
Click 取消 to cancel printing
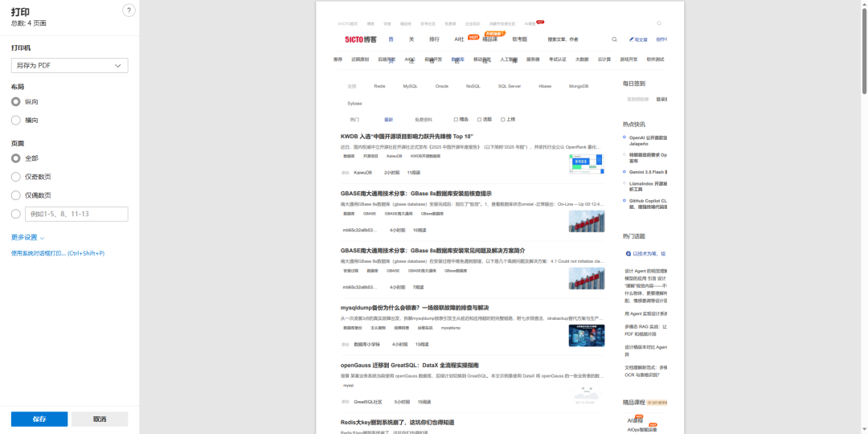[x=100, y=419]
